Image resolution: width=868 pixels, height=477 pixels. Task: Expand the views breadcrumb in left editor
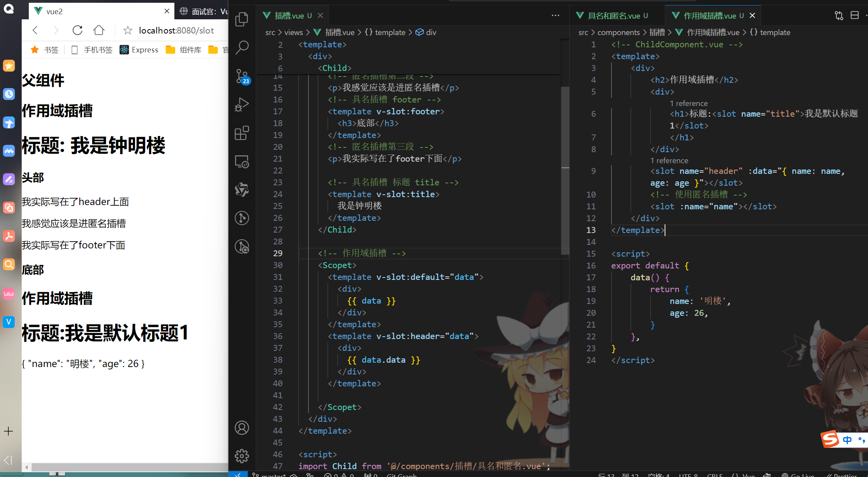coord(294,32)
